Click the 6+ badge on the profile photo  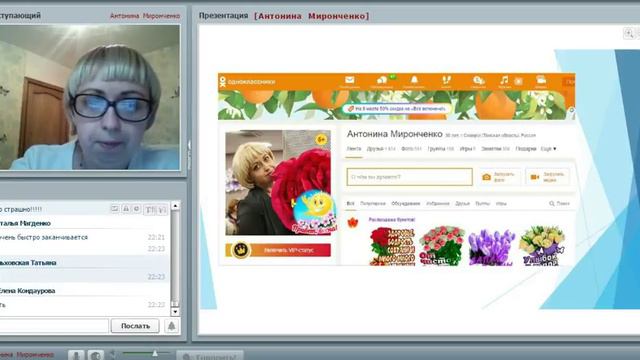[321, 140]
